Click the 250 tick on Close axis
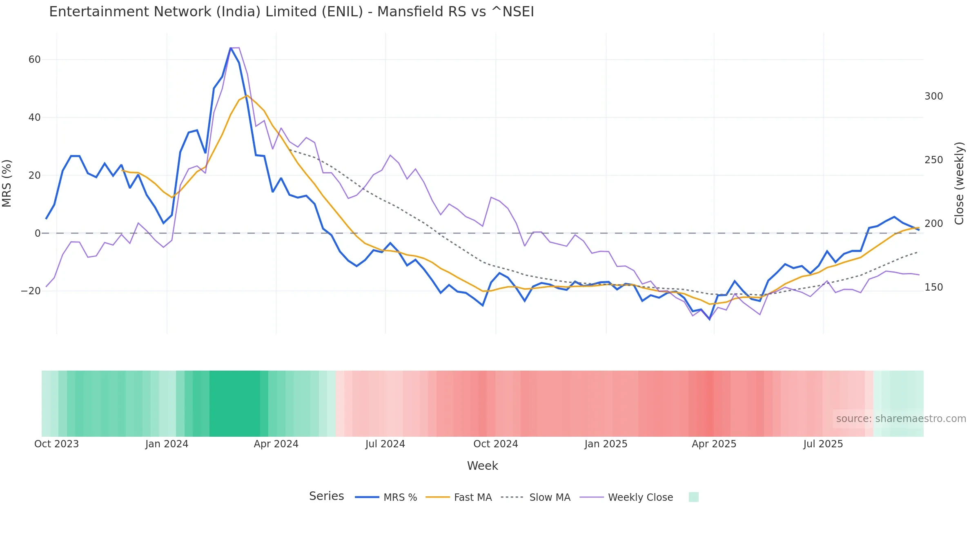Viewport: 980px width, 551px height. (x=934, y=160)
